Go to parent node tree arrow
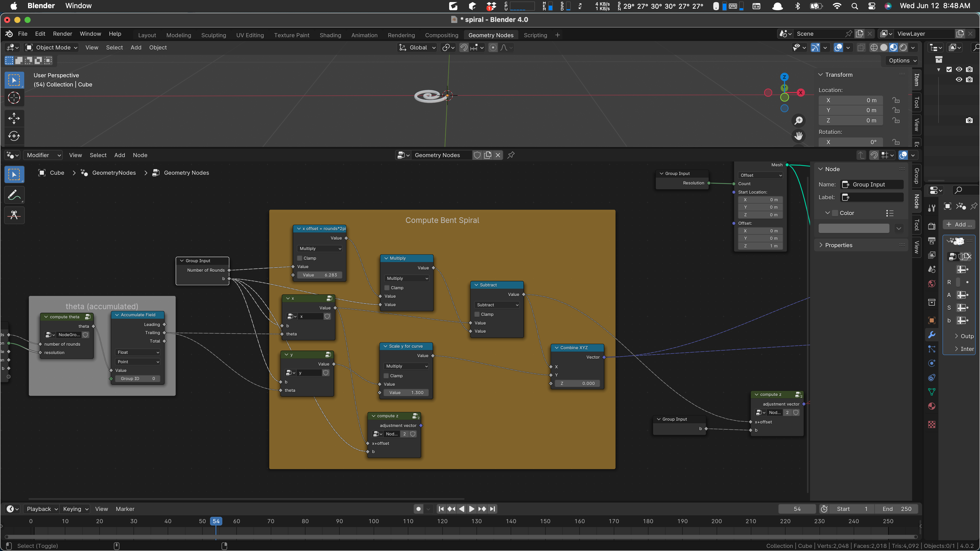 [x=861, y=155]
